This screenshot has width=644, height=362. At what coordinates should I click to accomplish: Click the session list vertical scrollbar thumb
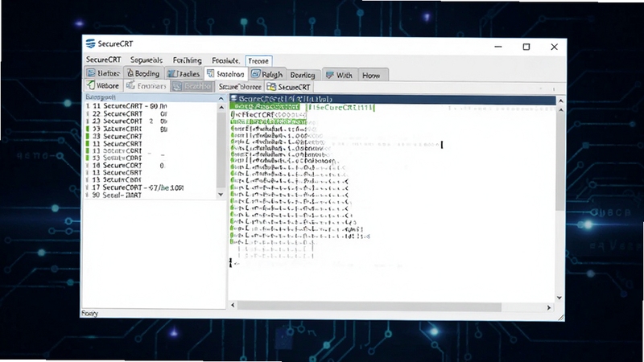221,150
